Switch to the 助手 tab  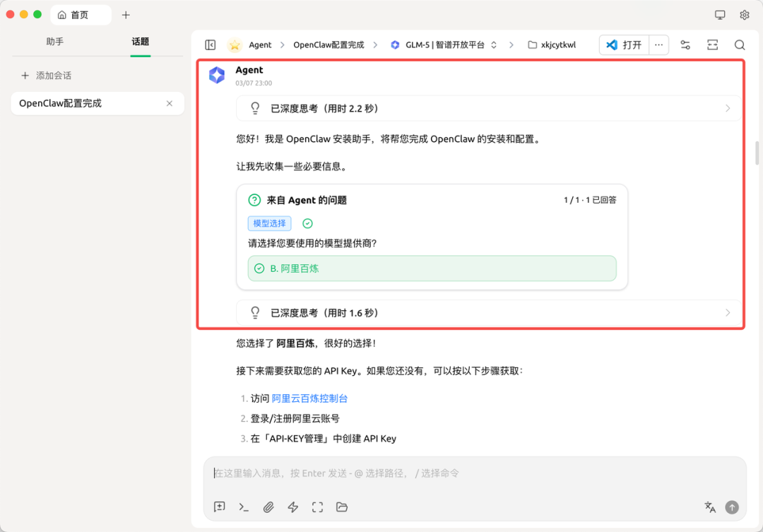click(55, 41)
